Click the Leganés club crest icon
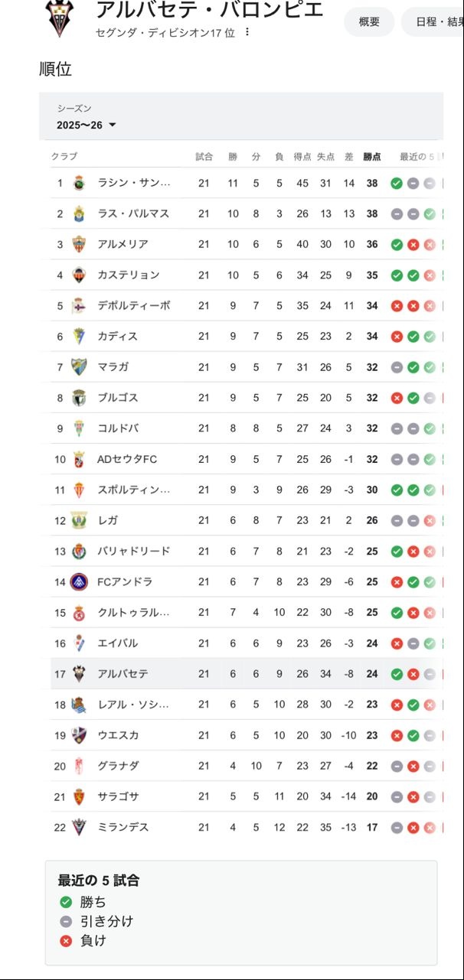 pyautogui.click(x=79, y=521)
